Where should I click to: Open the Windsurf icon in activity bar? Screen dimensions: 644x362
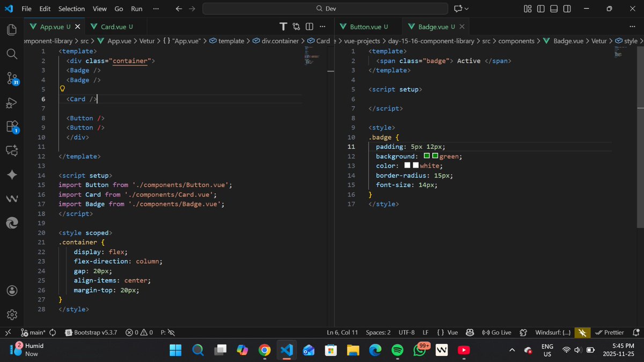(x=12, y=199)
